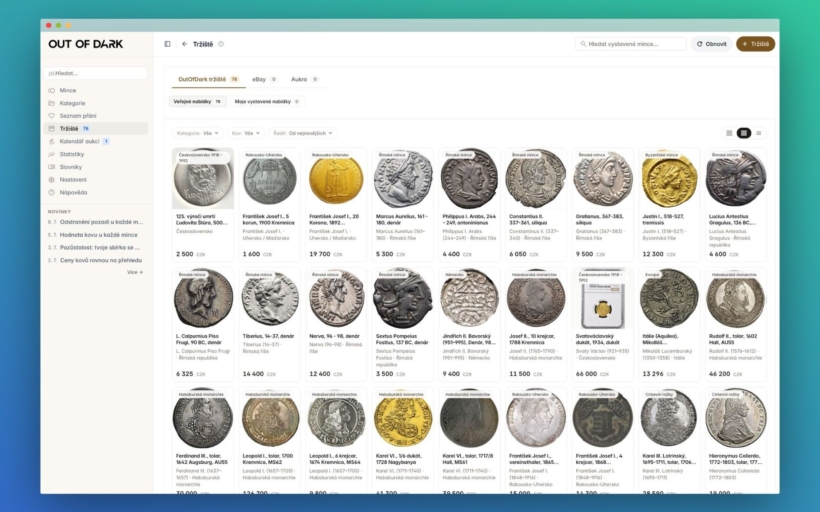Switch to list view layout
Screen dimensions: 820x512
(x=759, y=133)
